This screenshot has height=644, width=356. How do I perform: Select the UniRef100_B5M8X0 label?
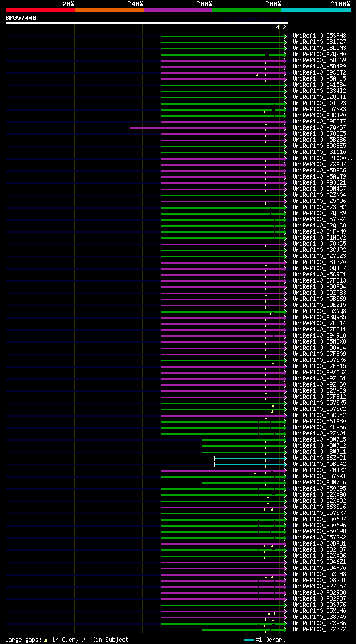pyautogui.click(x=319, y=342)
